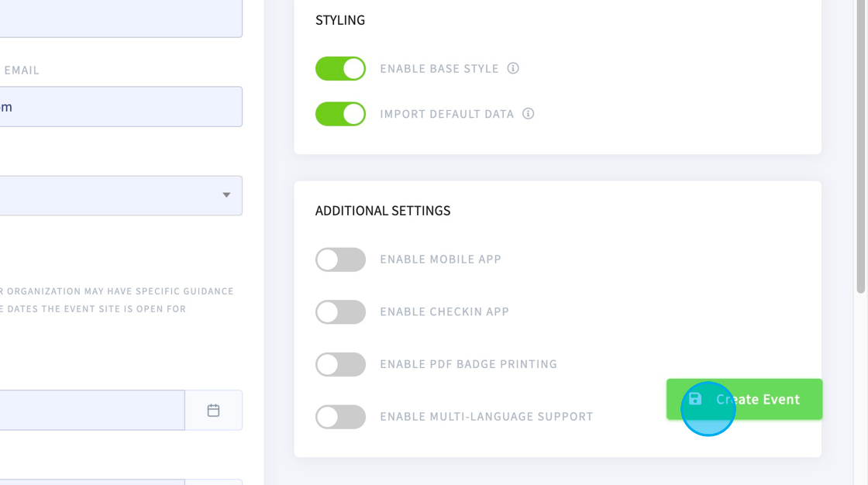Click the Enable Multi-Language Support label
This screenshot has height=485, width=868.
487,416
